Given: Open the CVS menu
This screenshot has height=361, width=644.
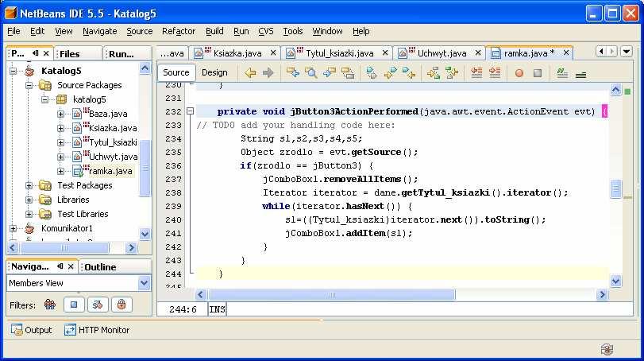Looking at the screenshot, I should (x=266, y=31).
